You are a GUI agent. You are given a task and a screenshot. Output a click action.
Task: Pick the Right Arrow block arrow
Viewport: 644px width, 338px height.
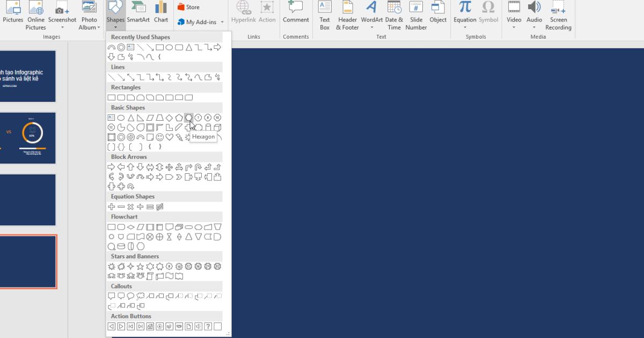coord(112,167)
